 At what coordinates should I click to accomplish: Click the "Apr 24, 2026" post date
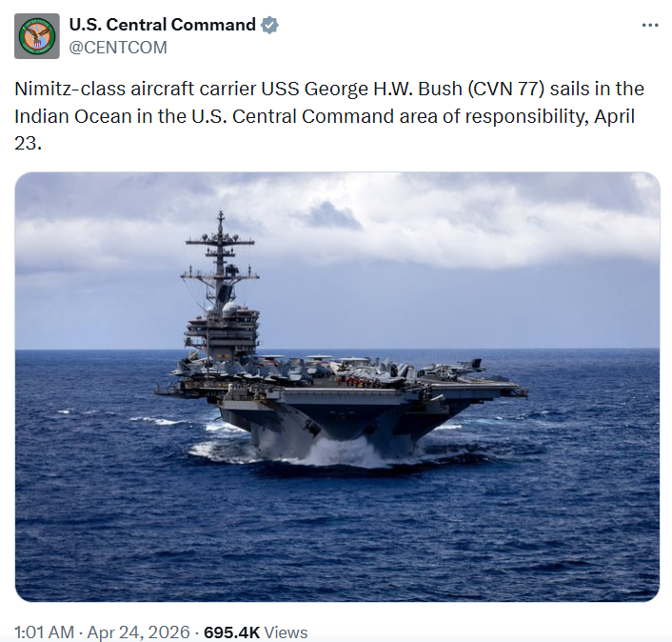(x=143, y=632)
